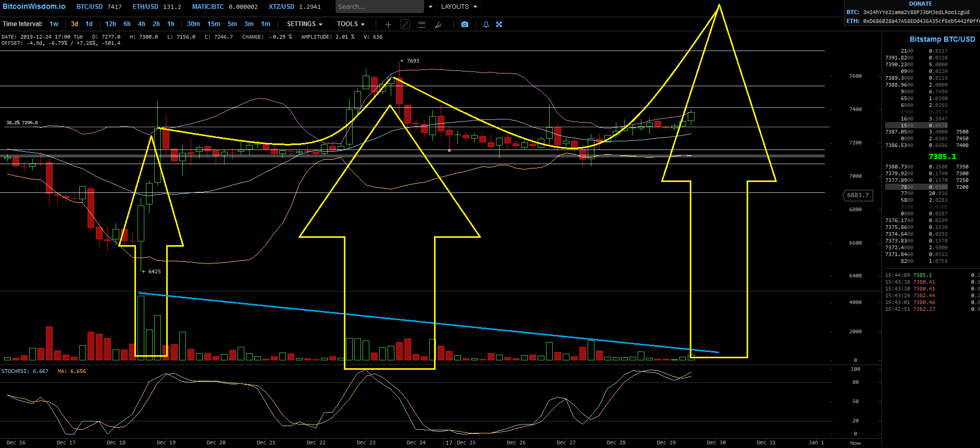This screenshot has height=448, width=980.
Task: Click the STOCHRSI indicator label
Action: [x=25, y=371]
